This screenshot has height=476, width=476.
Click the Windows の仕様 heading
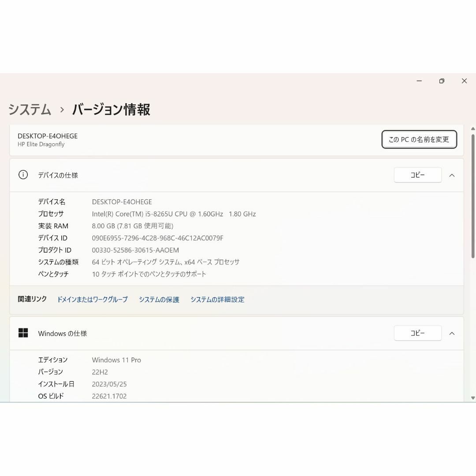click(63, 333)
